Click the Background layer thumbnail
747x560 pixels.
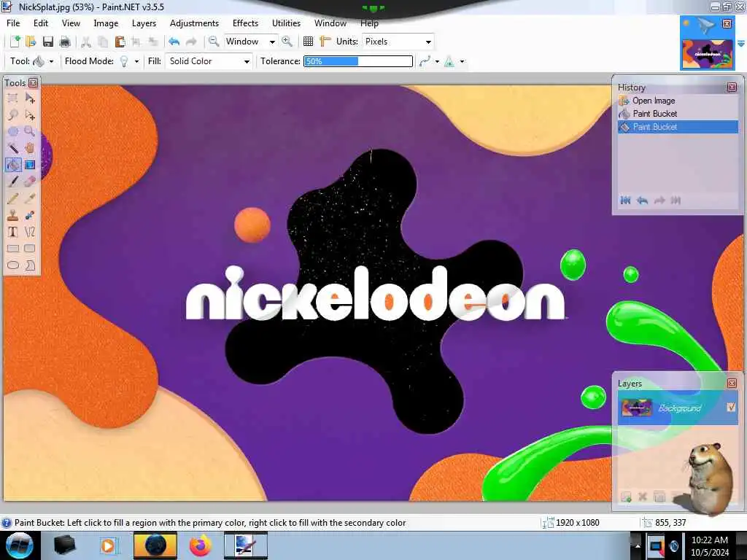tap(637, 408)
